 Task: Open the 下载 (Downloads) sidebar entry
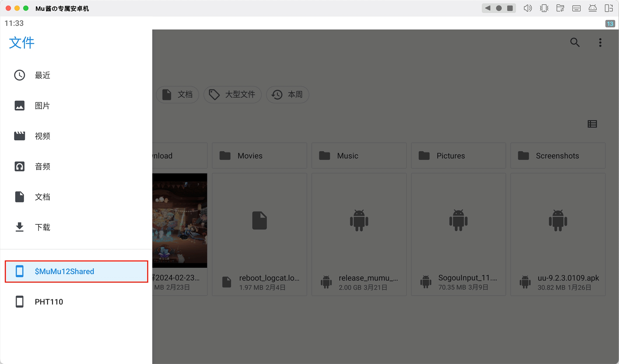coord(76,227)
